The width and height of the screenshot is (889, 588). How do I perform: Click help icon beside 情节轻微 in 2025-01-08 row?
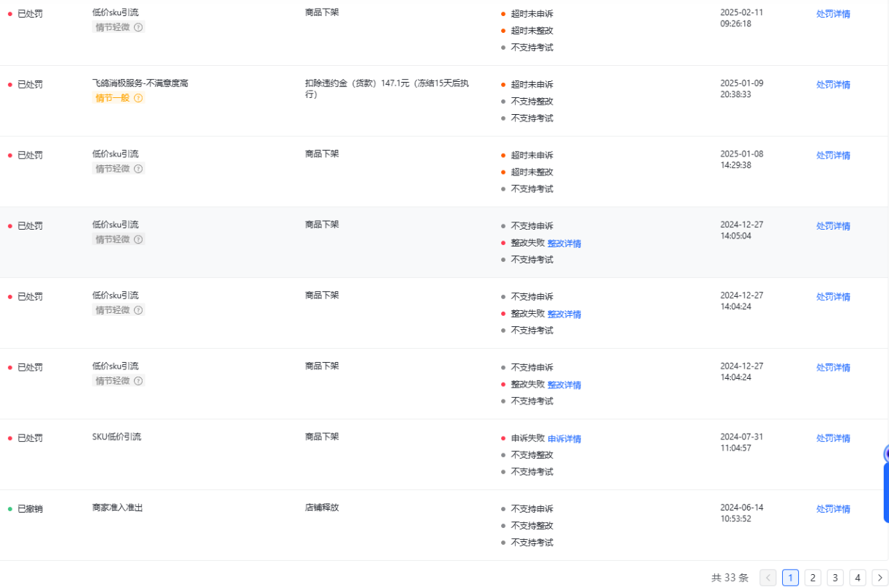point(139,169)
